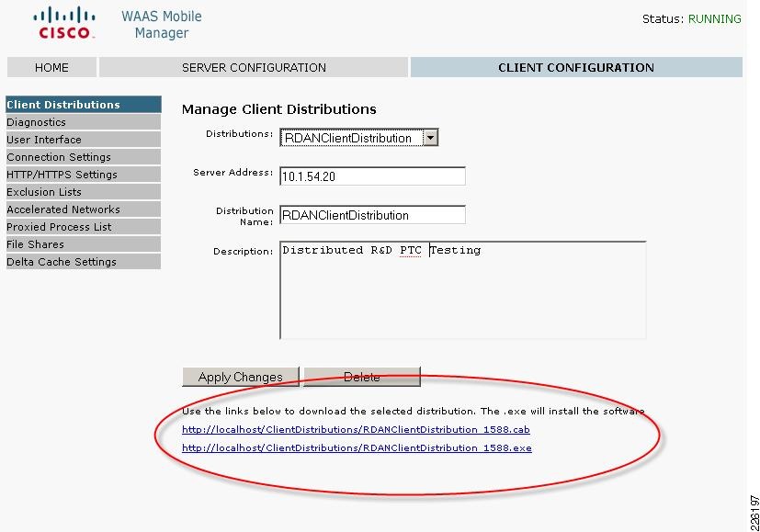Click the Cisco logo
This screenshot has width=760, height=532.
[x=64, y=22]
